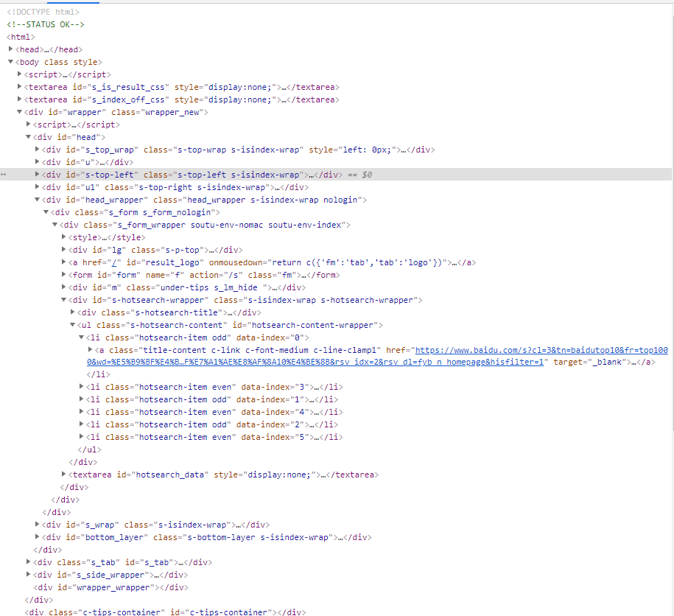Expand li hotsearch-item data-index 5

point(81,436)
